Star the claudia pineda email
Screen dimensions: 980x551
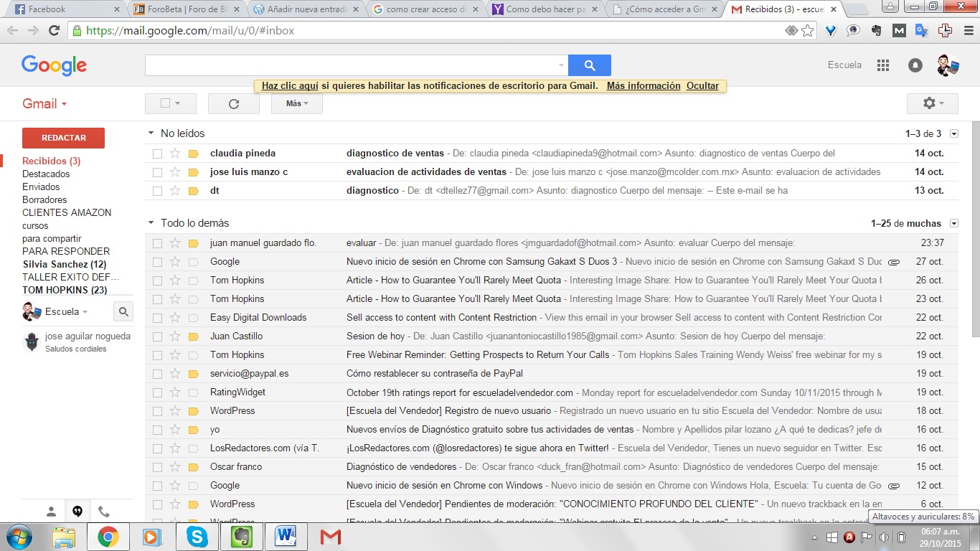click(174, 153)
